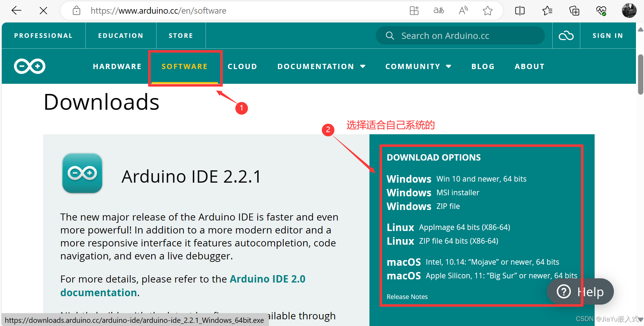The width and height of the screenshot is (644, 326).
Task: Download Windows ZIP file
Action: coord(423,206)
